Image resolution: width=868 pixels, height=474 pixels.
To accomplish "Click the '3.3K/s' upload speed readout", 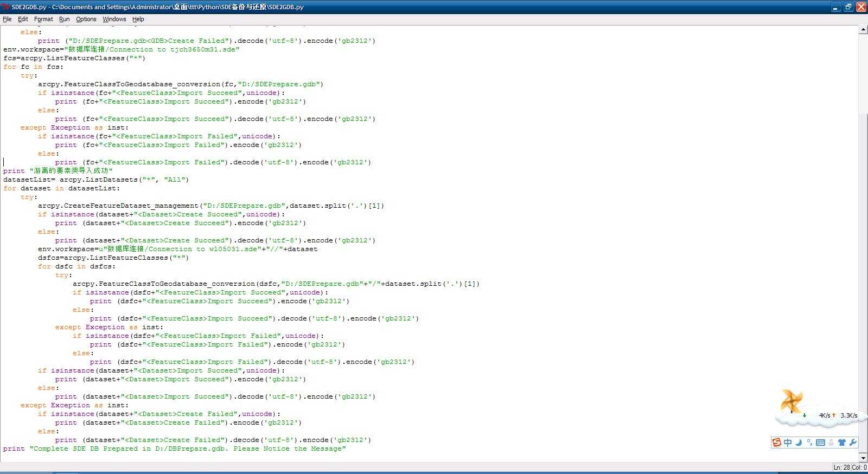I will (849, 415).
